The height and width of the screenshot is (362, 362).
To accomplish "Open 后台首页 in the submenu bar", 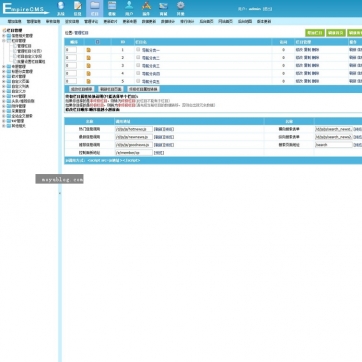I will click(x=206, y=21).
